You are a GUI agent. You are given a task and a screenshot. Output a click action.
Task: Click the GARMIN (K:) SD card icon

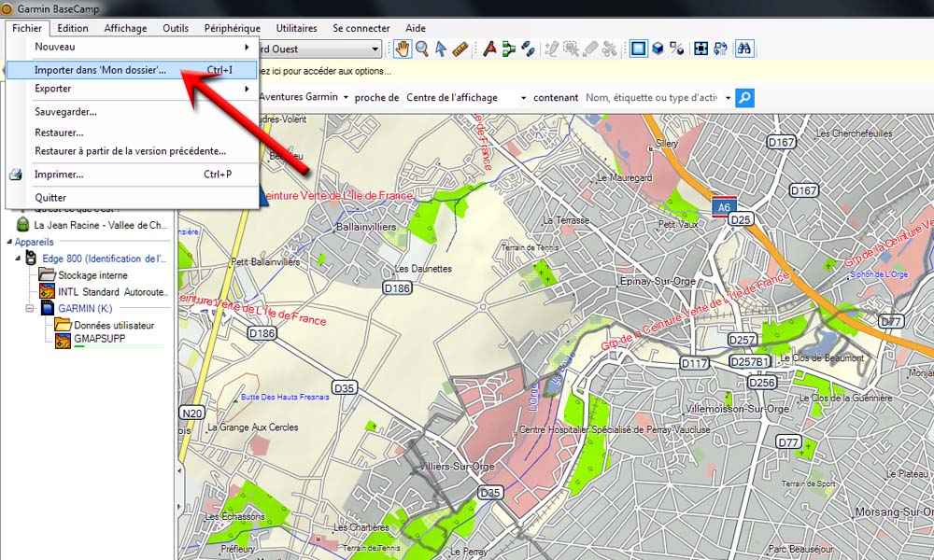pos(48,308)
